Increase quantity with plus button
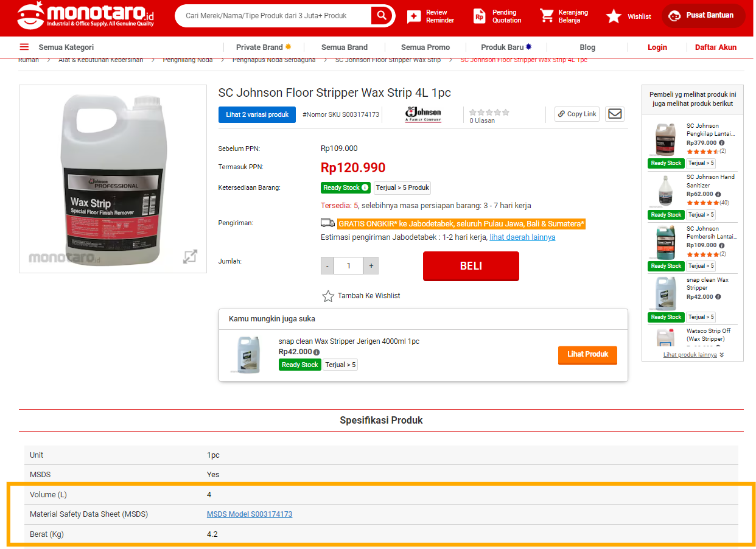 click(x=371, y=266)
